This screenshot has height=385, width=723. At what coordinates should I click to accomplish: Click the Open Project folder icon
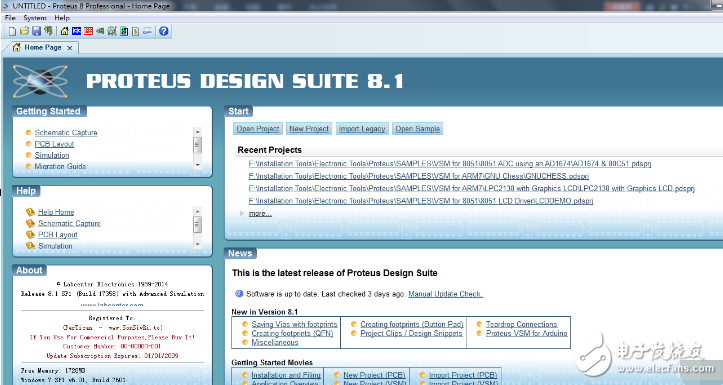(24, 31)
